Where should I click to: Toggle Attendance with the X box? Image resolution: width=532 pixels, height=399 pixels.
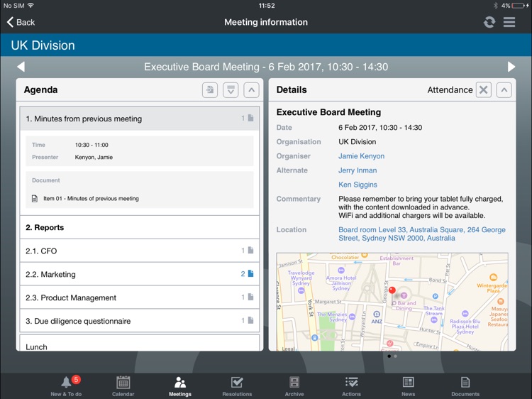tap(484, 90)
